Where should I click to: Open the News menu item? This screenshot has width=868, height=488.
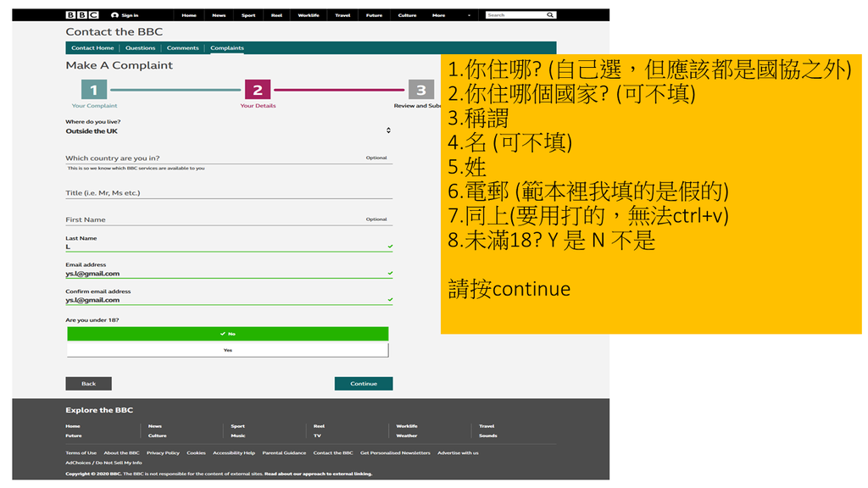click(219, 15)
